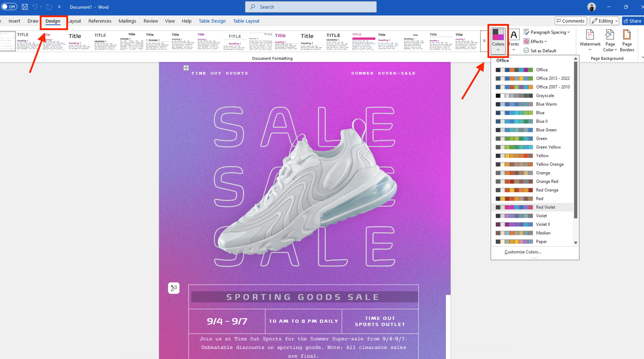Click the Undo arrow icon
644x359 pixels.
35,7
